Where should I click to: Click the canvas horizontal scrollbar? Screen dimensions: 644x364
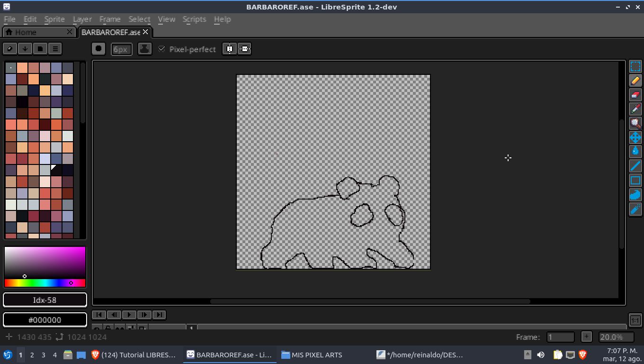(x=370, y=301)
